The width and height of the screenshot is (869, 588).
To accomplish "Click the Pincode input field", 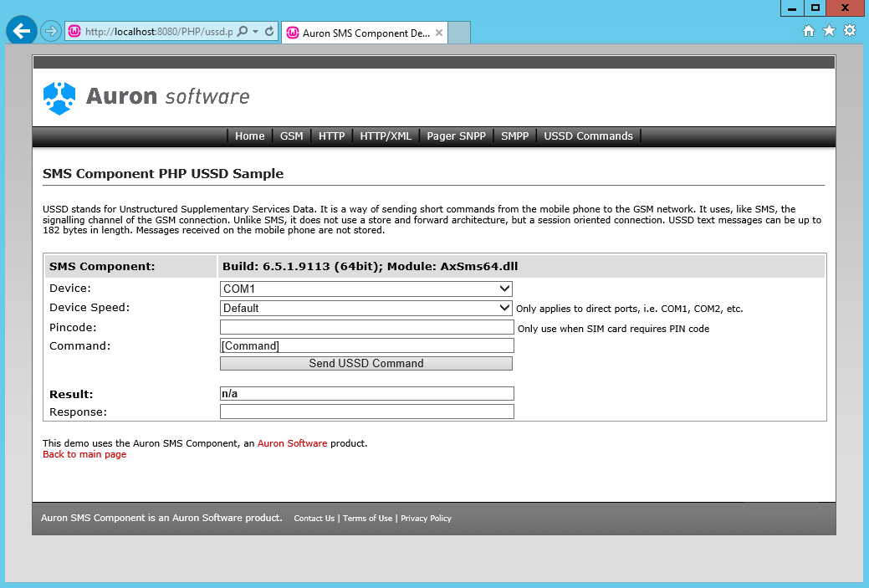I will click(366, 327).
